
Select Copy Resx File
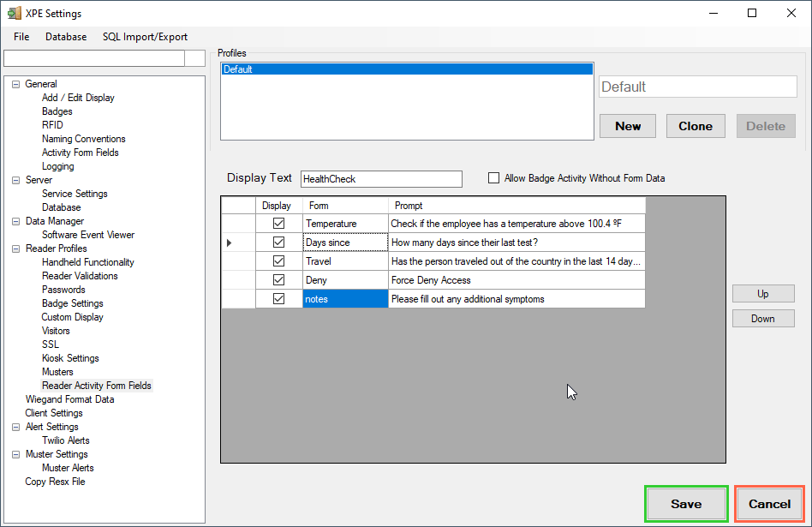pos(55,482)
